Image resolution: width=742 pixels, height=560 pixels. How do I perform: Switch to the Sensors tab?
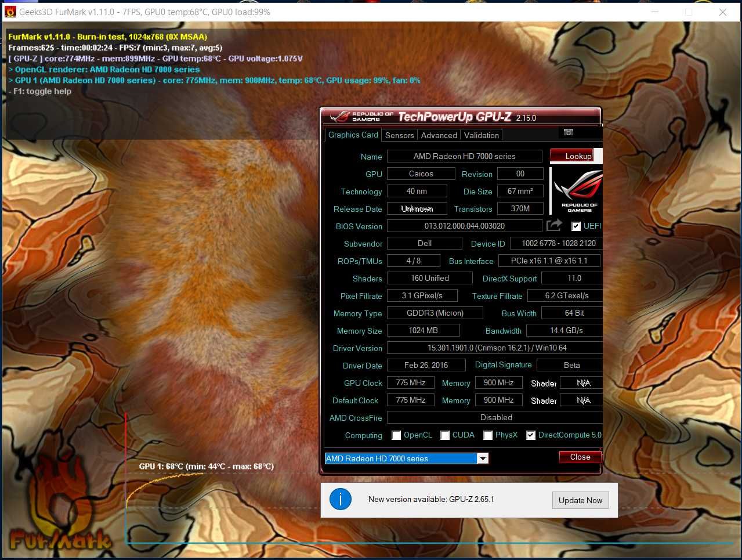click(400, 135)
